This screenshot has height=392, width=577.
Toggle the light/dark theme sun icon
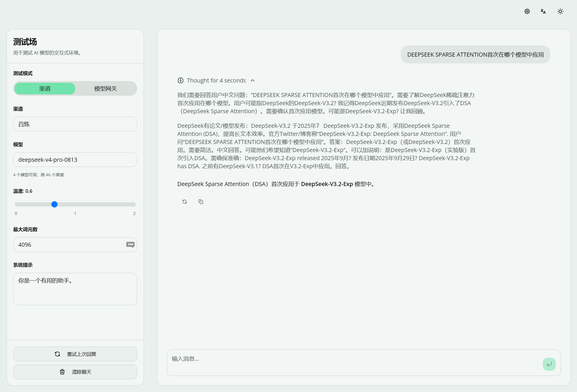(x=560, y=11)
